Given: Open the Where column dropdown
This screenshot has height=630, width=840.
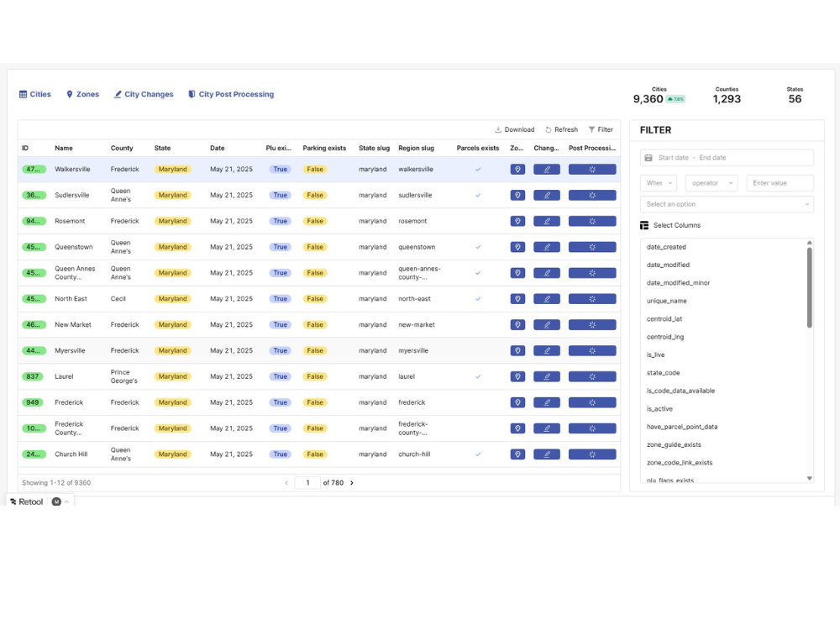Looking at the screenshot, I should 659,183.
